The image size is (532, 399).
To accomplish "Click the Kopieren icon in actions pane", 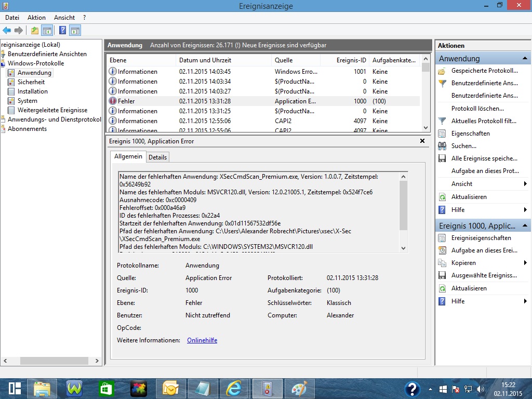I will click(x=442, y=263).
